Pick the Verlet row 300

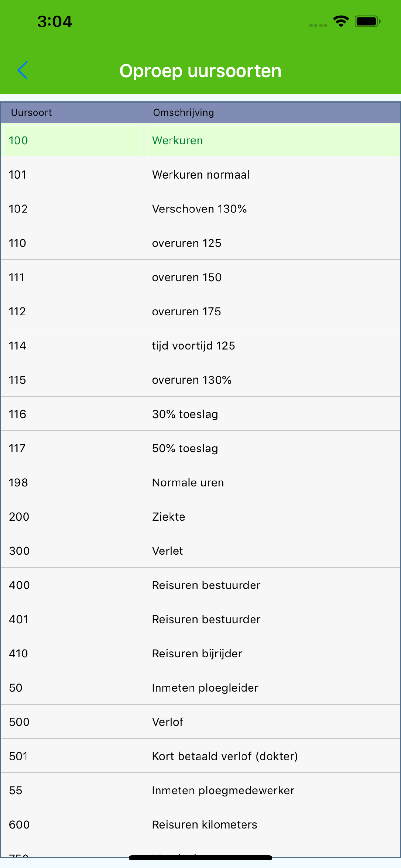(200, 551)
